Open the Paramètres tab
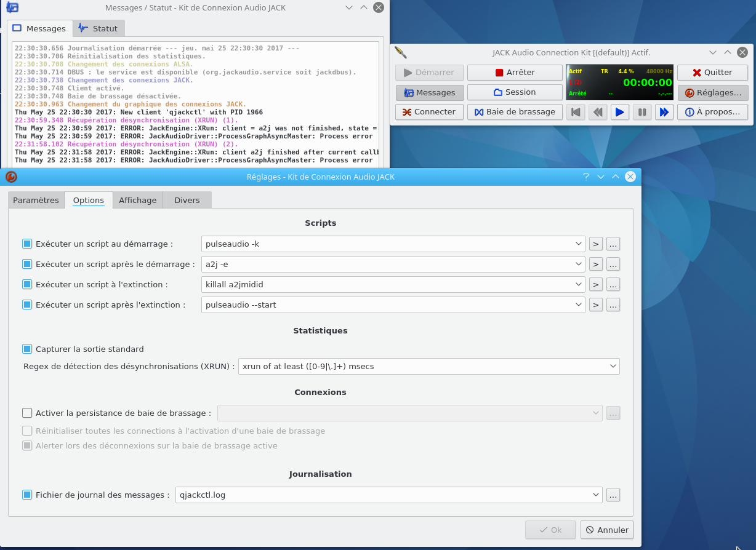 [36, 200]
